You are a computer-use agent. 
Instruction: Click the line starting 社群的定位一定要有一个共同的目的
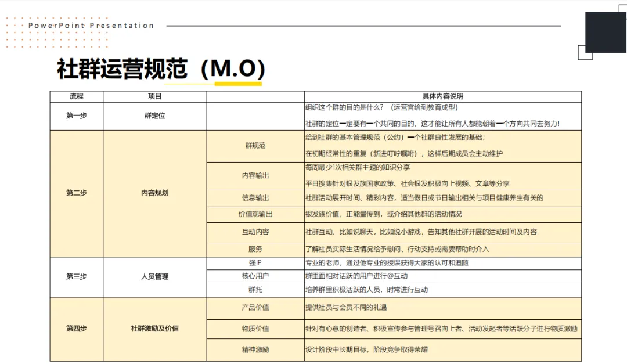point(433,124)
